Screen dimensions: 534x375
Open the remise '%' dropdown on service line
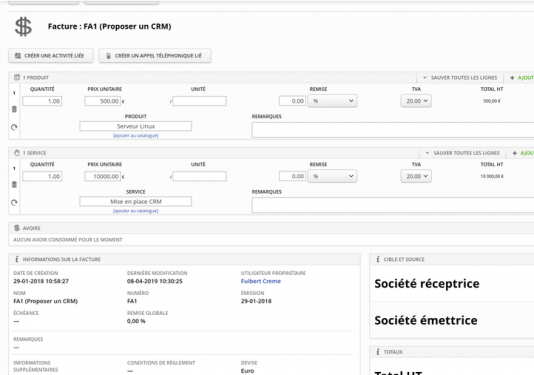332,176
